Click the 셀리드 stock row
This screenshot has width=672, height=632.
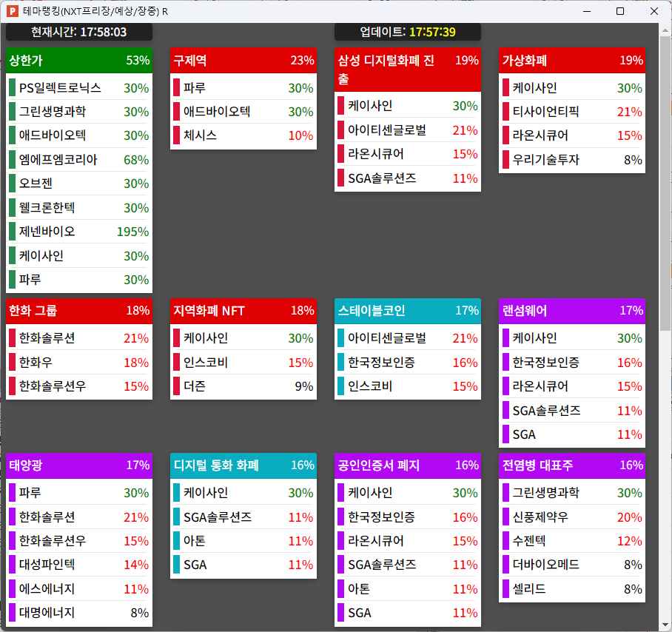coord(572,589)
